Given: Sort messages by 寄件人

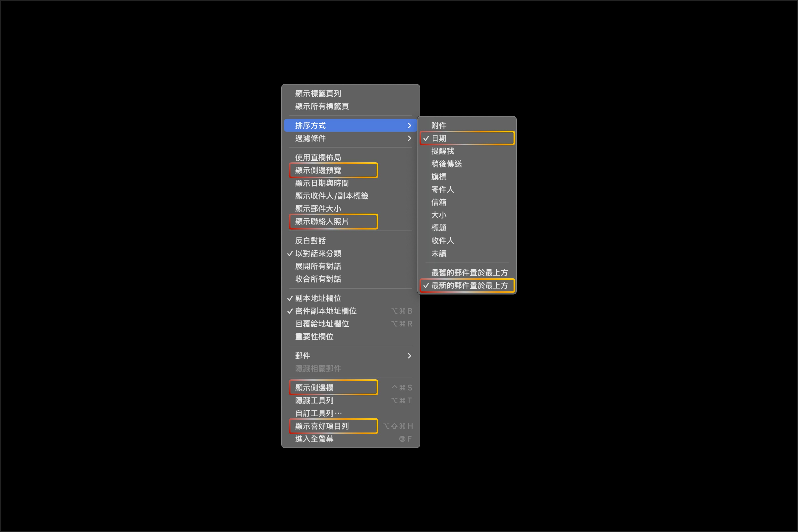Looking at the screenshot, I should click(x=442, y=190).
